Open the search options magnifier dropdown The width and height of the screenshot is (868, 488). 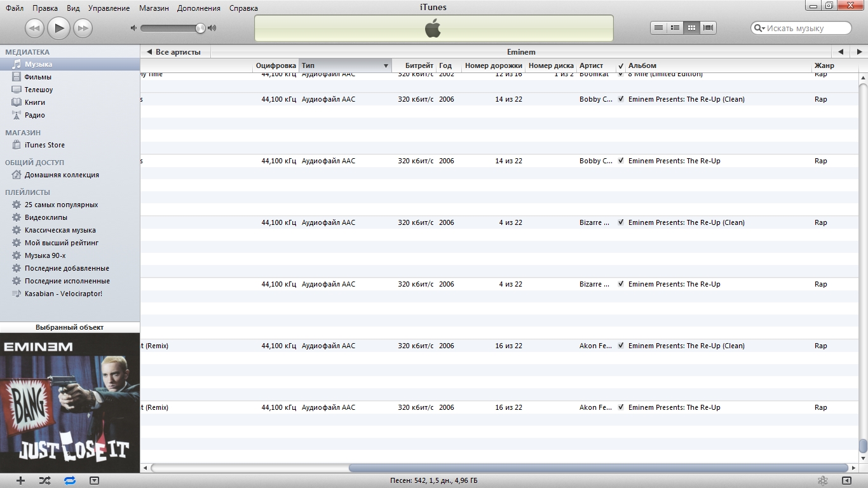[759, 28]
